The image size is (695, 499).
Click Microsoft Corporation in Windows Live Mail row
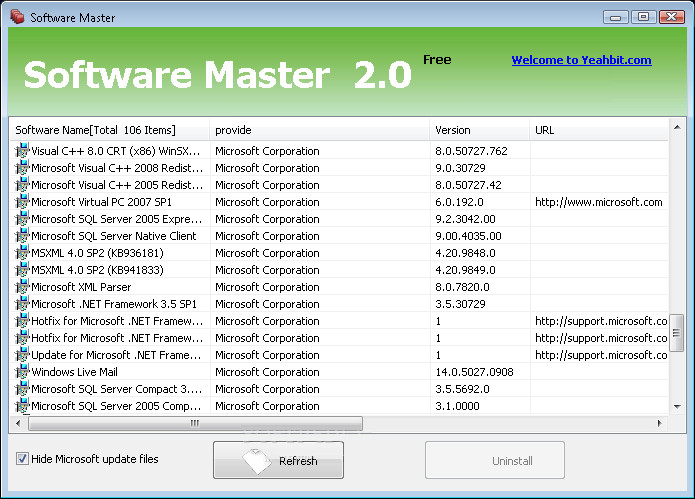[x=267, y=372]
